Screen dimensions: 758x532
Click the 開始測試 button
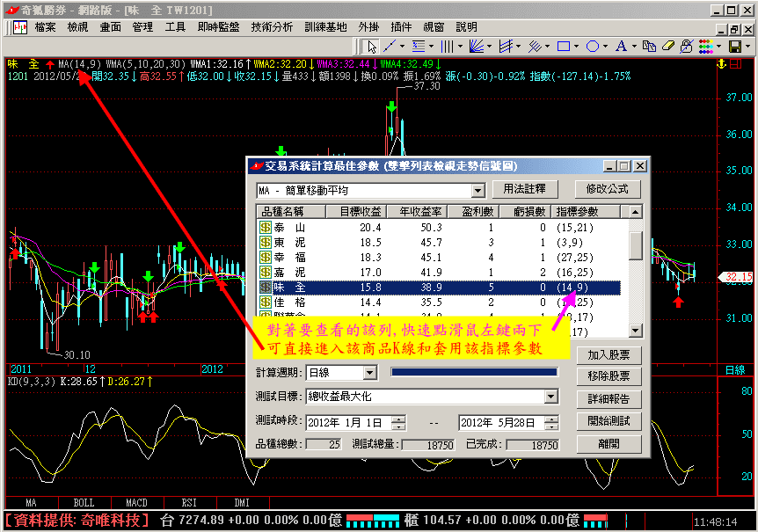pos(609,421)
